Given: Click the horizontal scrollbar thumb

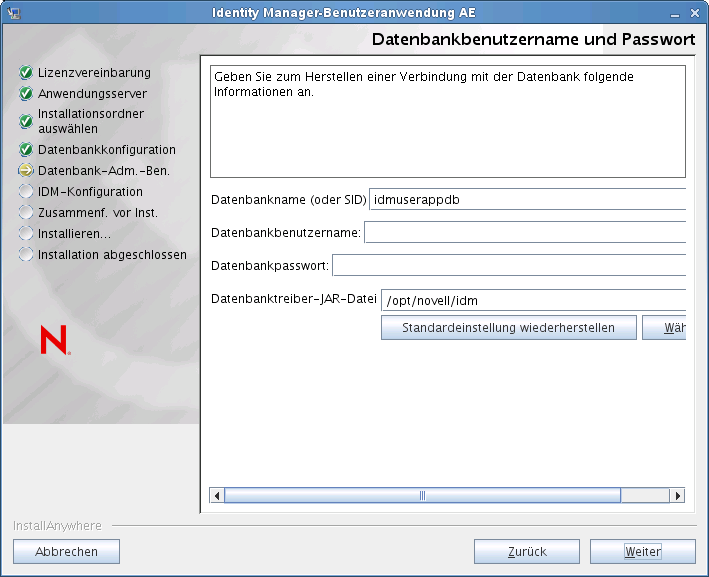Looking at the screenshot, I should point(422,496).
